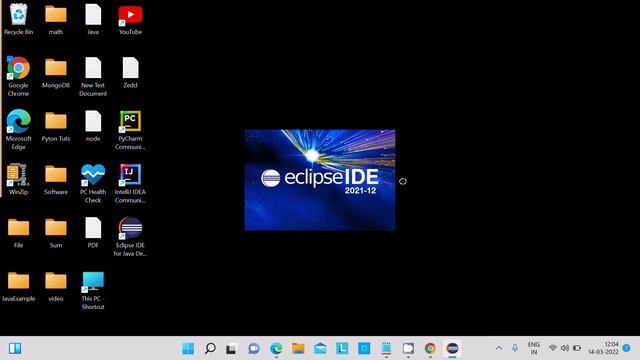The height and width of the screenshot is (360, 640).
Task: Open Microsoft Edge desktop shortcut
Action: tap(18, 130)
